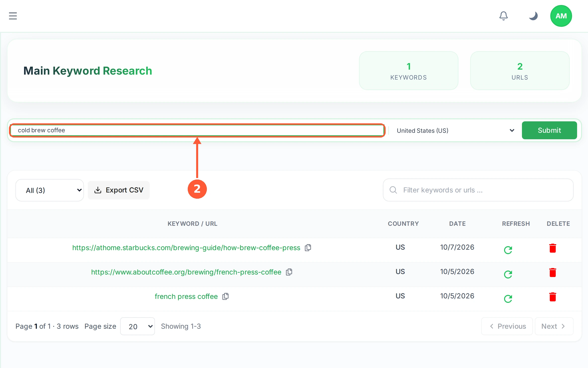
Task: Toggle dark mode moon icon
Action: tap(533, 16)
